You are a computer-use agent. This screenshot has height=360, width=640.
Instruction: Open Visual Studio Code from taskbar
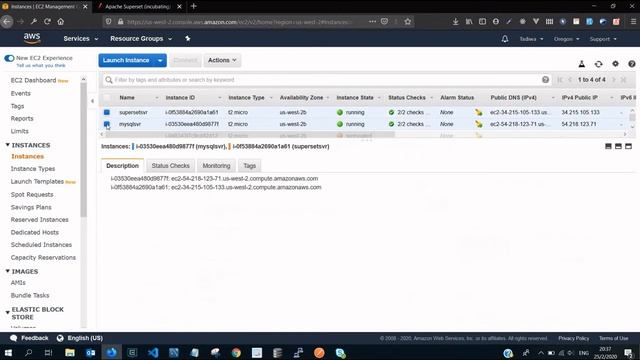153,353
